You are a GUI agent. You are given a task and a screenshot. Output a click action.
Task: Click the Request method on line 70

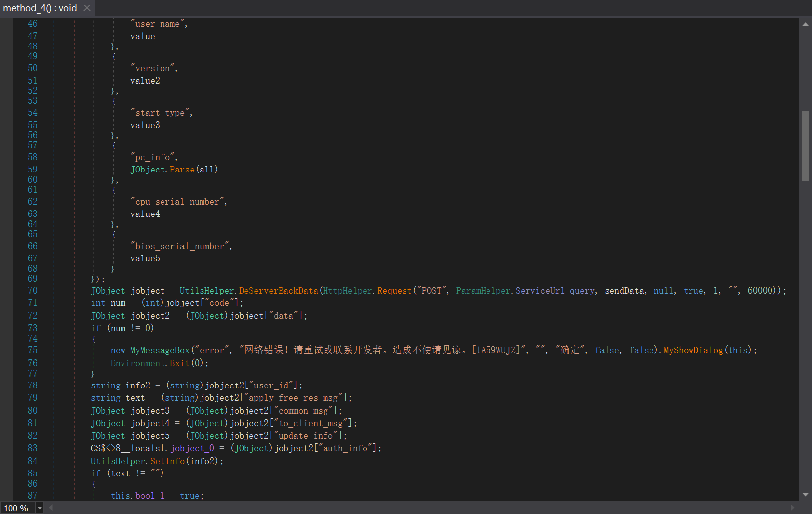click(x=394, y=291)
